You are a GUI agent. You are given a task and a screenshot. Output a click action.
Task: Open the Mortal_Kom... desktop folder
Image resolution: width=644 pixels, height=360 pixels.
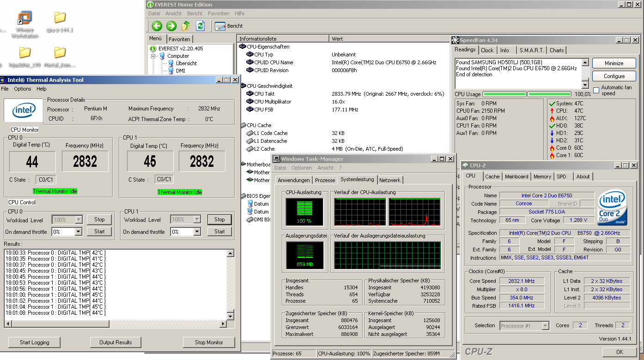(x=60, y=57)
